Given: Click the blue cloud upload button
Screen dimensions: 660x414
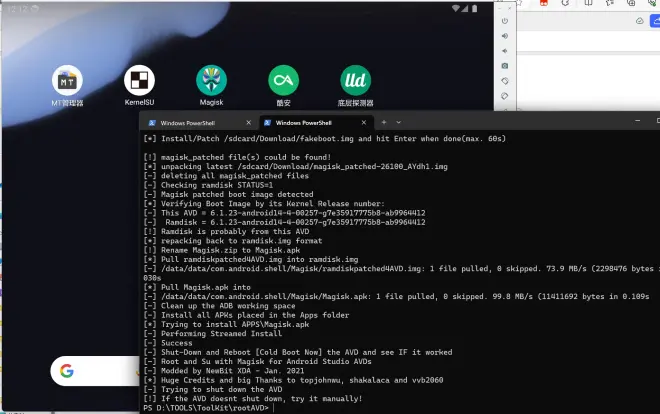Looking at the screenshot, I should pos(655,21).
